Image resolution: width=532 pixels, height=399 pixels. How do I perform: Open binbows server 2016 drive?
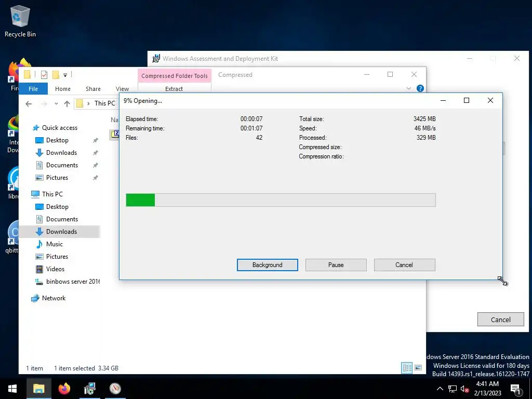point(73,282)
